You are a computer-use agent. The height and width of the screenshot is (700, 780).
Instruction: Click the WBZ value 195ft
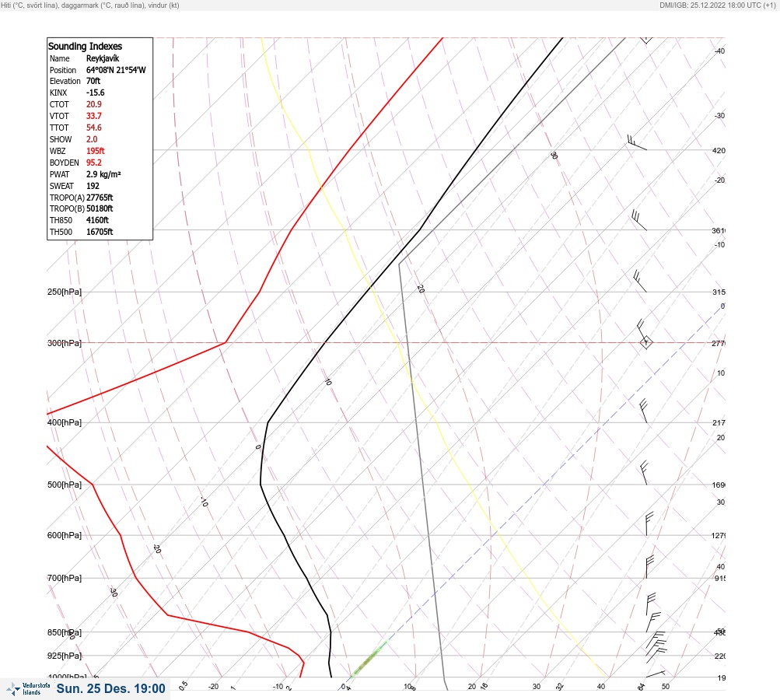coord(95,151)
